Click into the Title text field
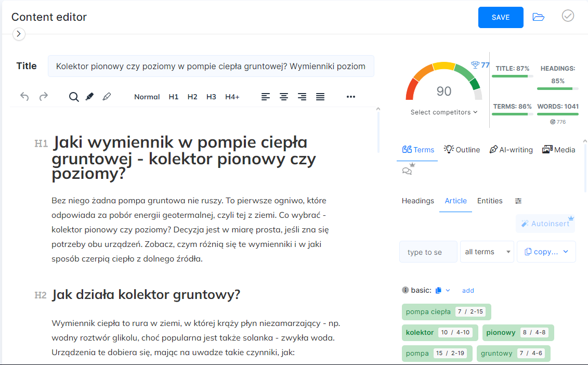The height and width of the screenshot is (365, 588). (211, 66)
